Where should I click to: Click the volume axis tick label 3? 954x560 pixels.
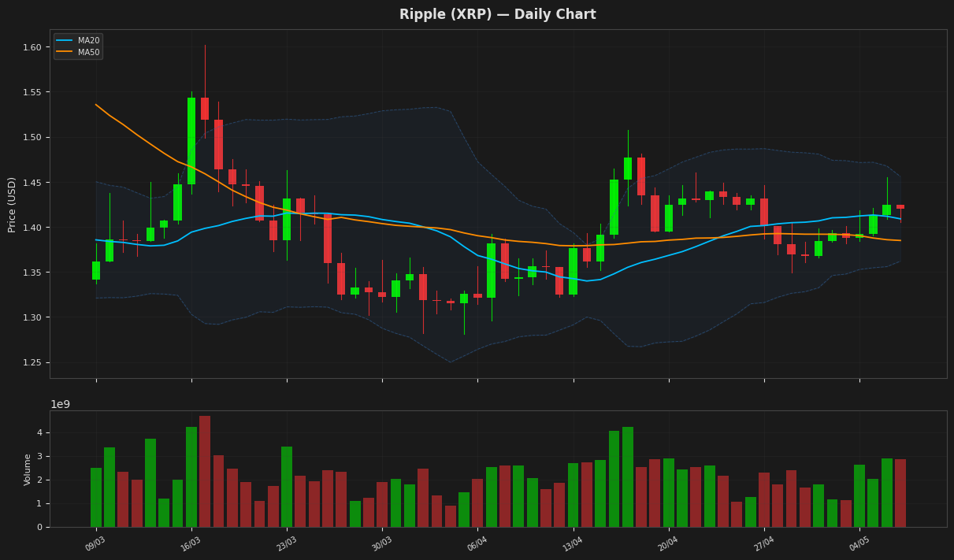click(x=39, y=457)
